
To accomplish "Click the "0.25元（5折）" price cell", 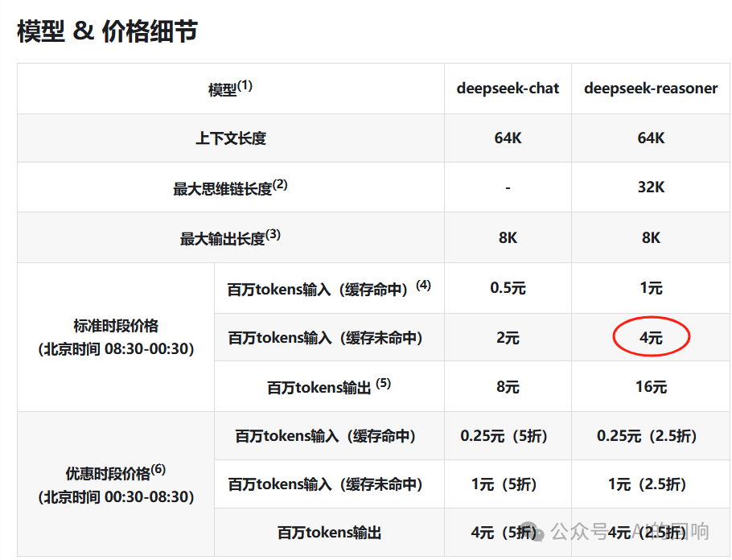I will pyautogui.click(x=504, y=436).
